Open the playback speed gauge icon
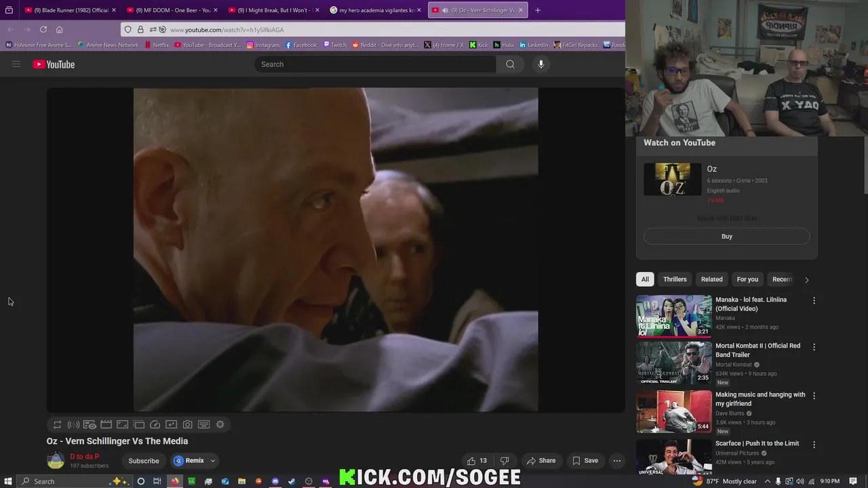This screenshot has width=868, height=488. point(155,424)
